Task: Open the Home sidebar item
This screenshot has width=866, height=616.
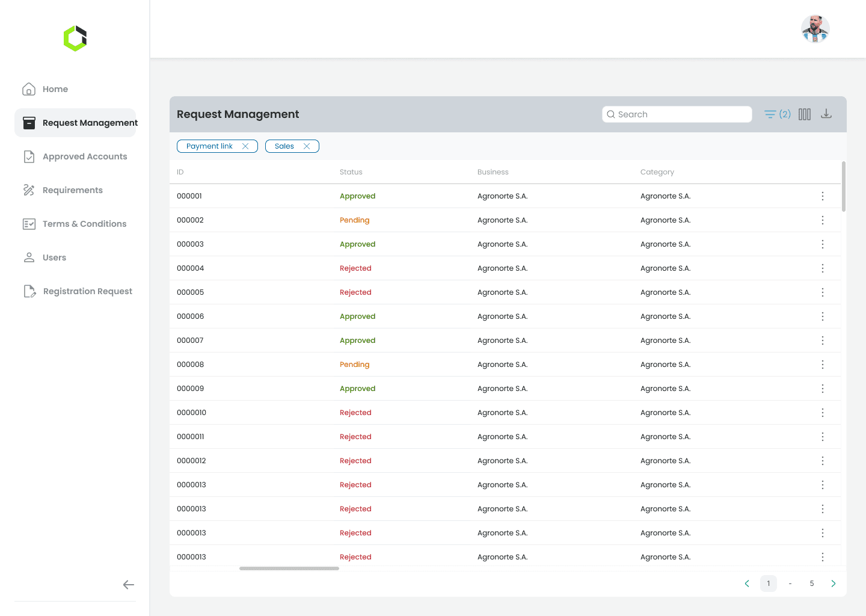Action: [x=45, y=89]
